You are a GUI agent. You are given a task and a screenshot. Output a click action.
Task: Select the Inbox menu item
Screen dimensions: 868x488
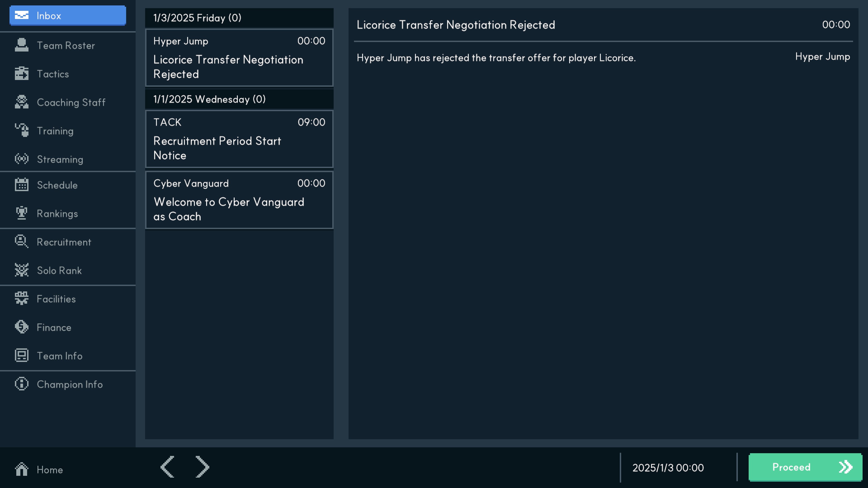click(68, 16)
